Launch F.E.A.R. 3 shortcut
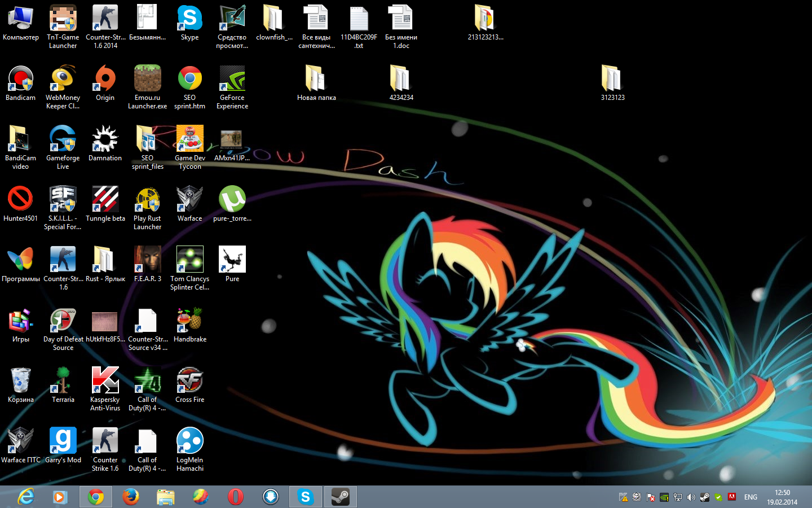This screenshot has width=812, height=508. pos(148,265)
